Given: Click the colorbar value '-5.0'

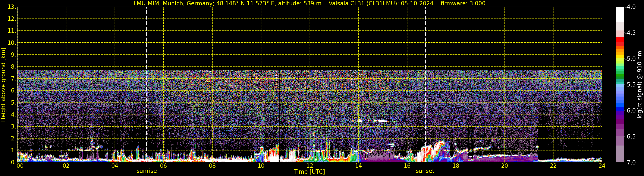Looking at the screenshot, I should click(630, 59).
